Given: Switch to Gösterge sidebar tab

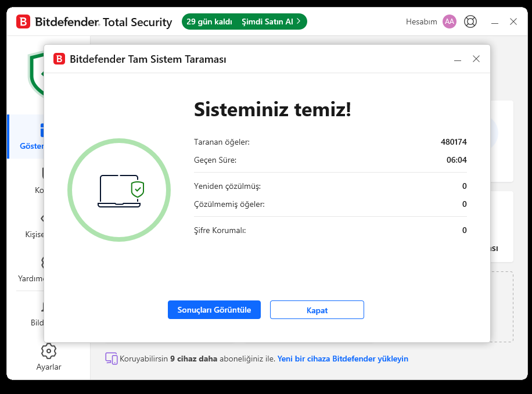Looking at the screenshot, I should coord(32,137).
